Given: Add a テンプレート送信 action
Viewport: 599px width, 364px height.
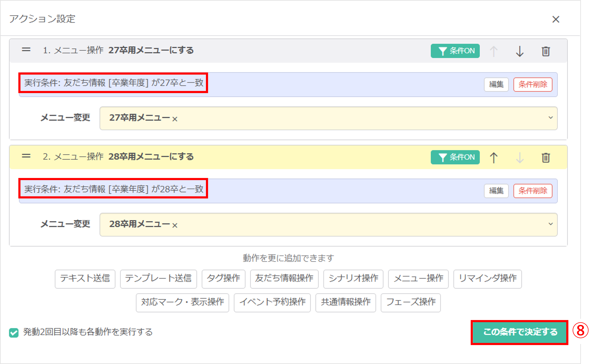Looking at the screenshot, I should click(158, 279).
